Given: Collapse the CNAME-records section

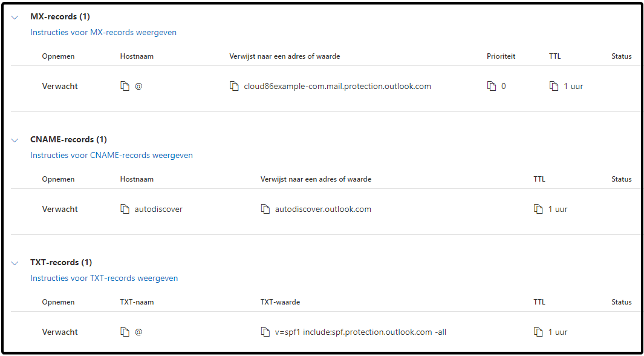Looking at the screenshot, I should (x=15, y=140).
